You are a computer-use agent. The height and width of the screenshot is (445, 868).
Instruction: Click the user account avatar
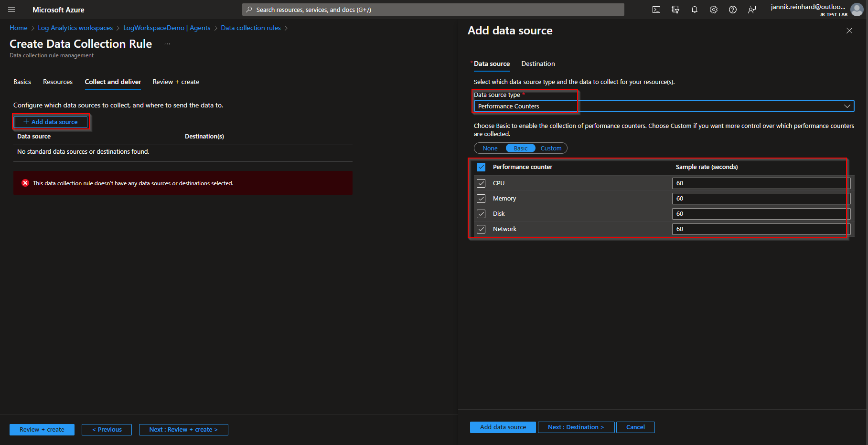857,10
